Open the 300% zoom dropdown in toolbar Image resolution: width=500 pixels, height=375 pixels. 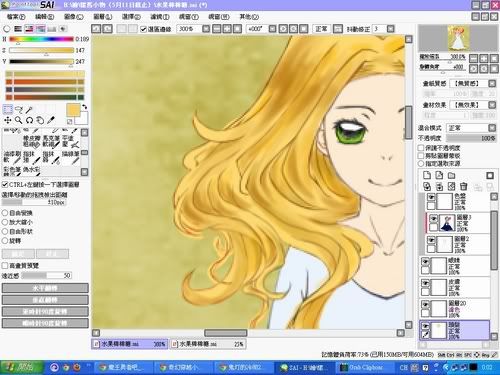click(206, 29)
